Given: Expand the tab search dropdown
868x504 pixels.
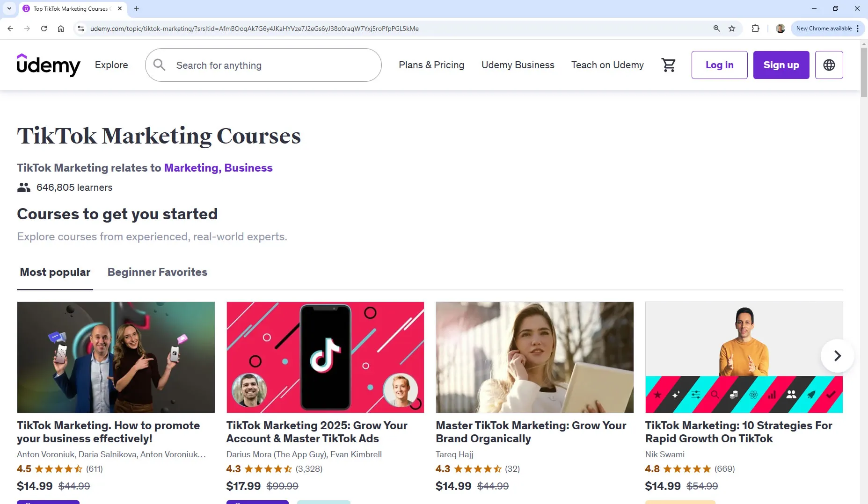Looking at the screenshot, I should tap(9, 8).
